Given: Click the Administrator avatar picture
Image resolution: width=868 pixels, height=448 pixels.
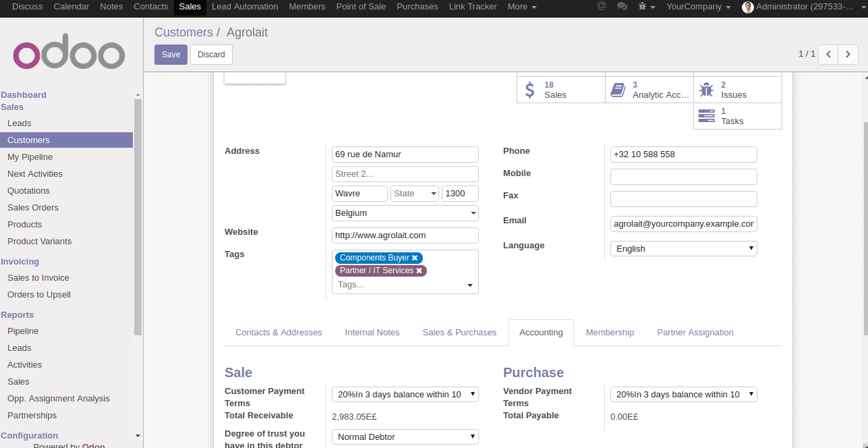Looking at the screenshot, I should click(747, 7).
